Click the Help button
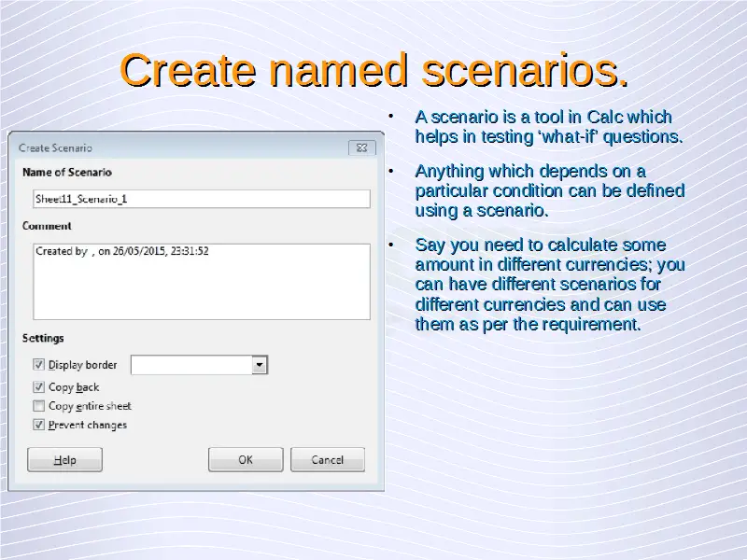This screenshot has width=747, height=560. point(64,460)
